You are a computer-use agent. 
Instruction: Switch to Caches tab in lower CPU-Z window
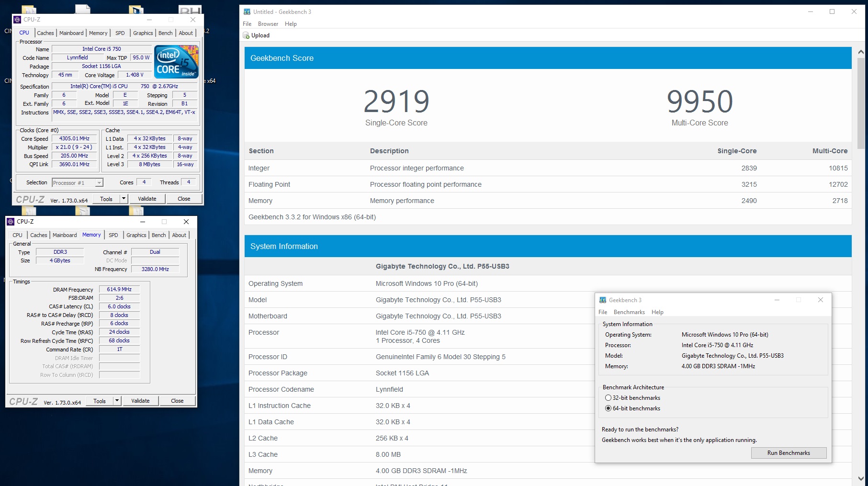coord(39,235)
